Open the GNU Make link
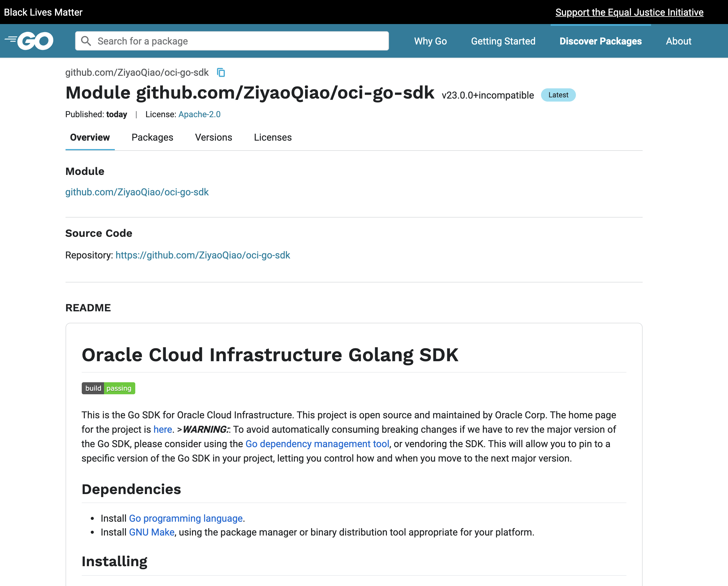 (151, 532)
